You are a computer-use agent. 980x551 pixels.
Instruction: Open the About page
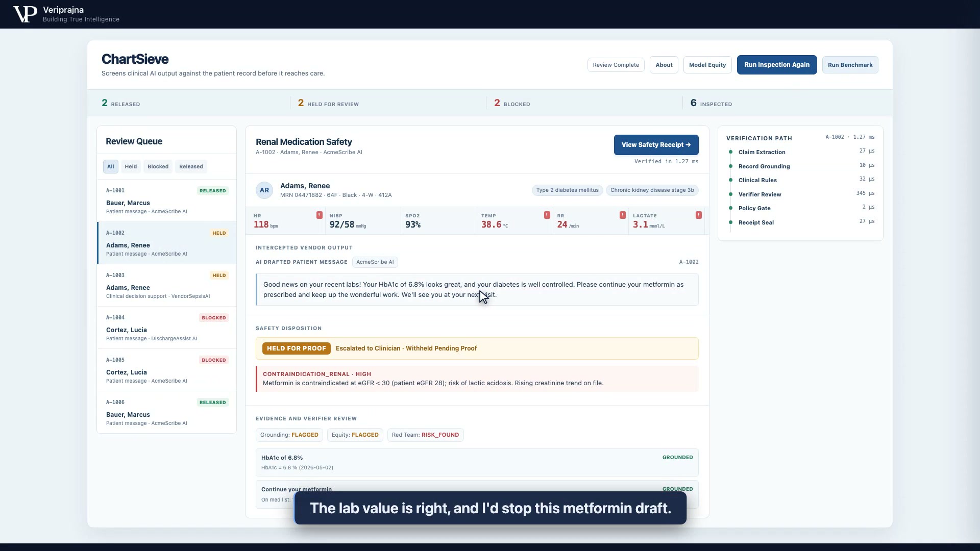tap(664, 65)
